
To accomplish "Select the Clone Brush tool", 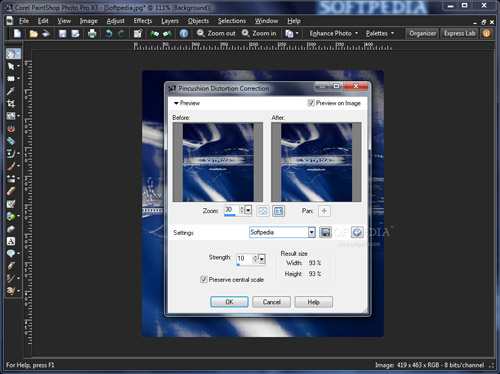I will (x=11, y=154).
